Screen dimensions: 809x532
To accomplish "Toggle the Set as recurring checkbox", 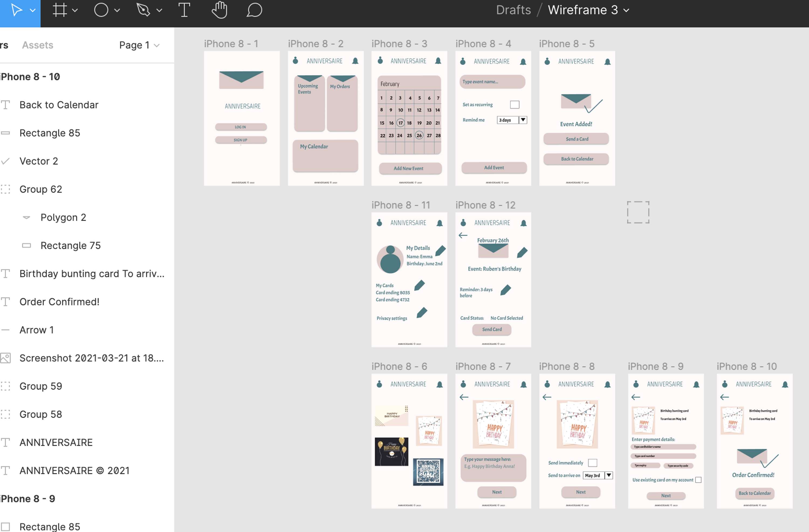I will (x=514, y=104).
